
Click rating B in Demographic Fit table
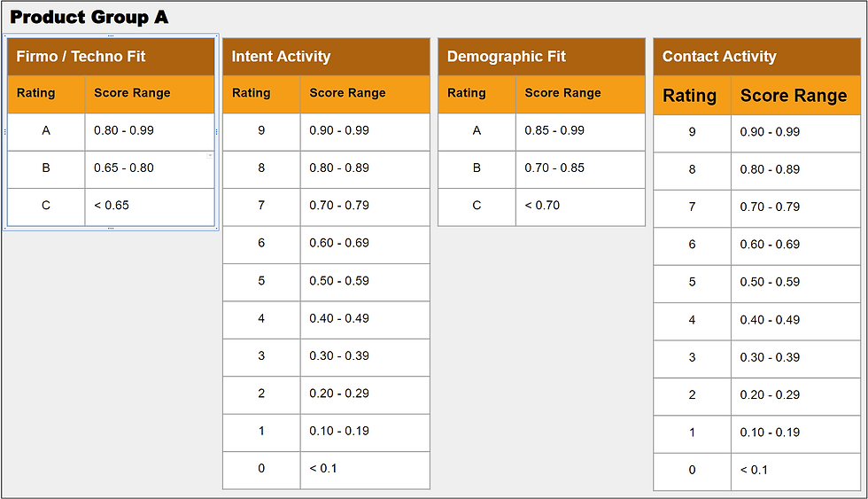pos(477,169)
